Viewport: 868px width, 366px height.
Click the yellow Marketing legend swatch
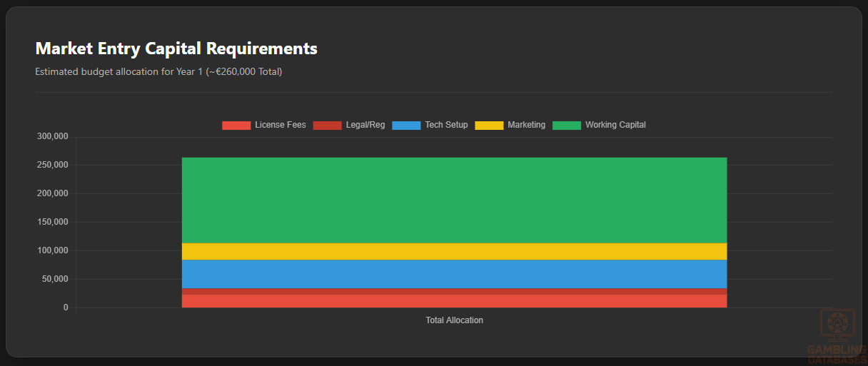[x=489, y=126]
